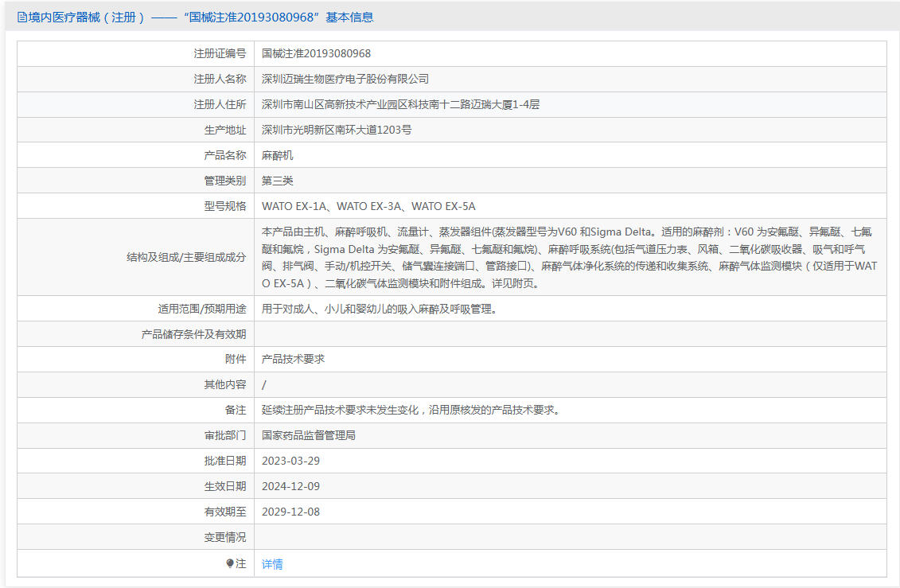Image resolution: width=900 pixels, height=588 pixels.
Task: Click the 变更情况 label
Action: coord(225,538)
